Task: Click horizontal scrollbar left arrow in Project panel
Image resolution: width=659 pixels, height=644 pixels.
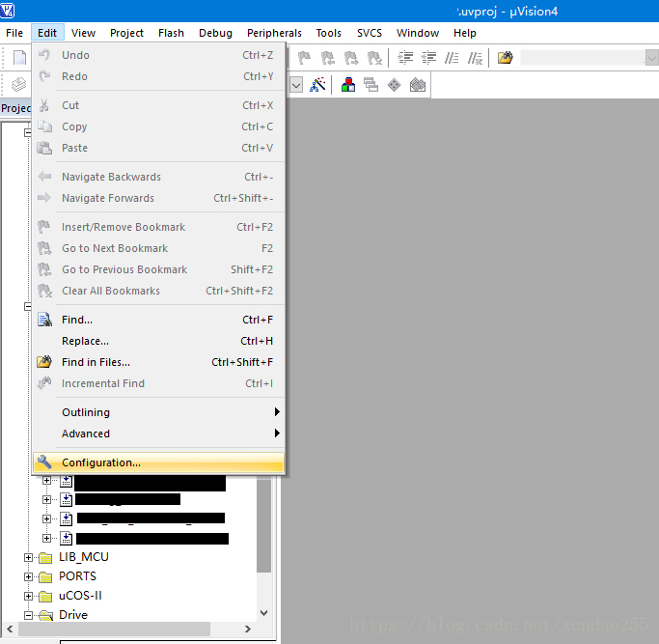Action: pyautogui.click(x=10, y=629)
